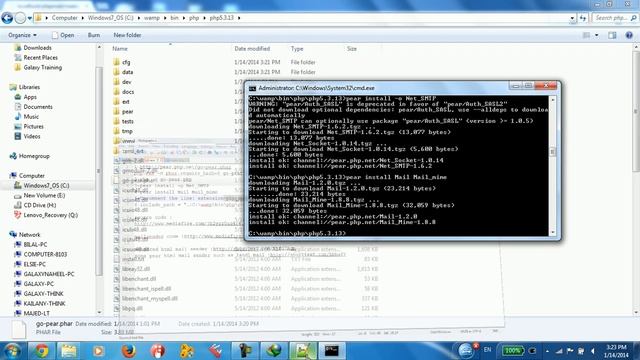Open Windows Explorer from the taskbar
Screen dimensions: 640x360
pos(69,351)
